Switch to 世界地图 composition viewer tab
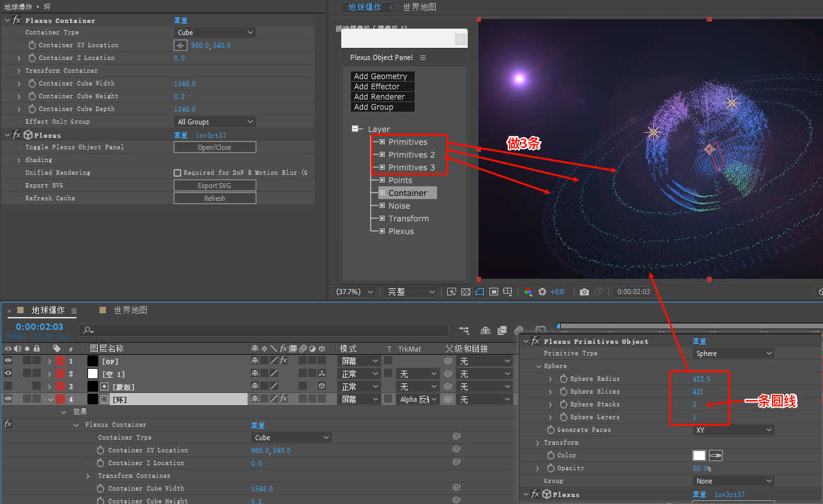The width and height of the screenshot is (823, 504). [x=420, y=7]
